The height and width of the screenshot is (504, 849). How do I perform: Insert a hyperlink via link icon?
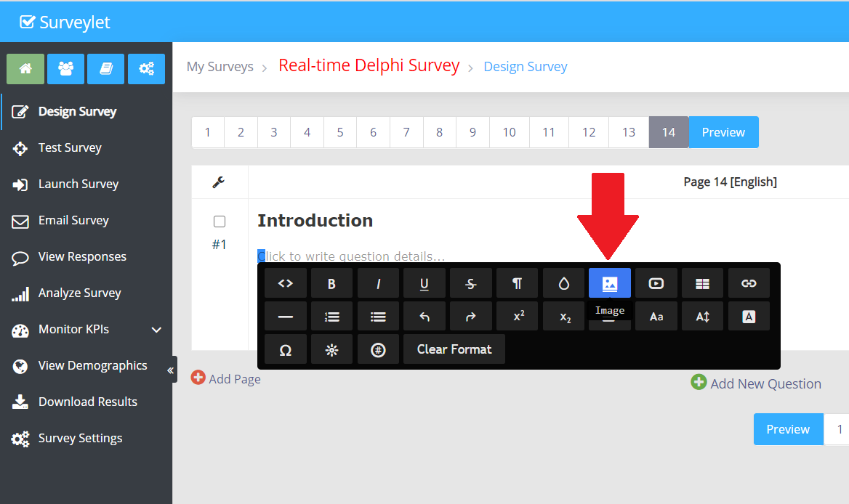pyautogui.click(x=749, y=283)
